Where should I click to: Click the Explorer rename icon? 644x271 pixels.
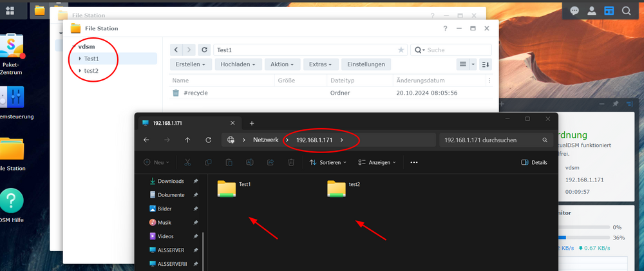(250, 162)
